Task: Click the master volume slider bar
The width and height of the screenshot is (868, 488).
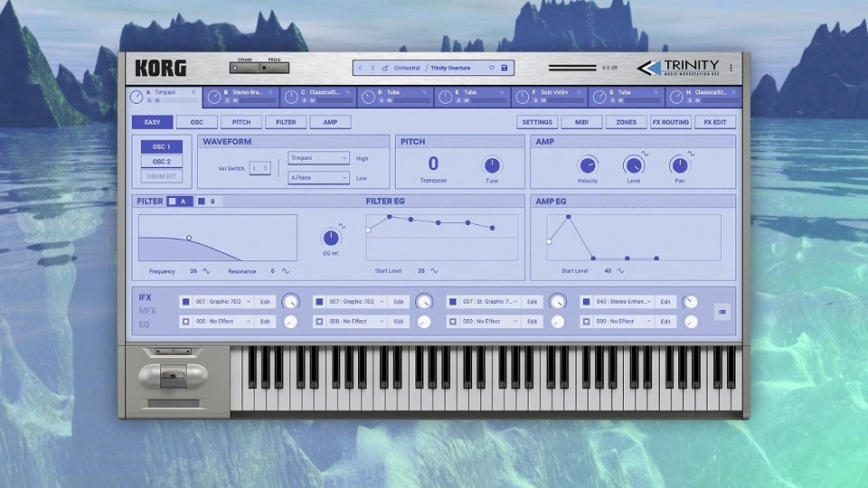Action: [572, 68]
